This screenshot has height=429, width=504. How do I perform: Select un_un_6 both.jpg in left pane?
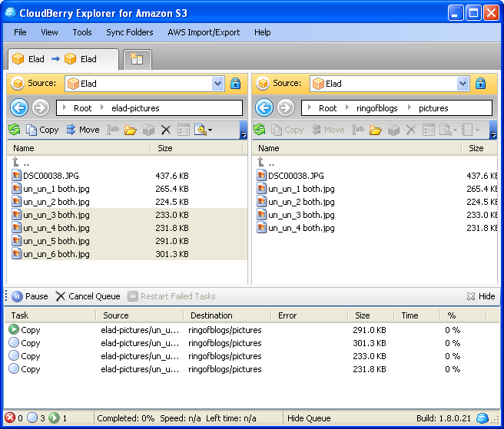click(x=128, y=254)
